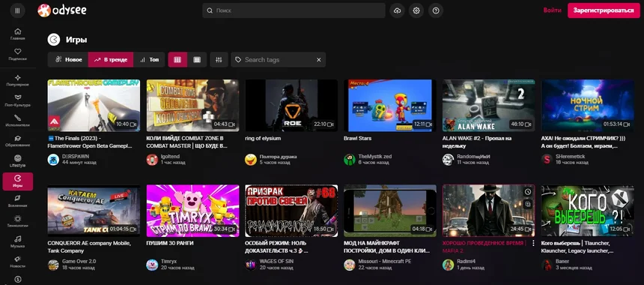
Task: Open Conqueror AE tank video thumbnail
Action: pyautogui.click(x=94, y=211)
